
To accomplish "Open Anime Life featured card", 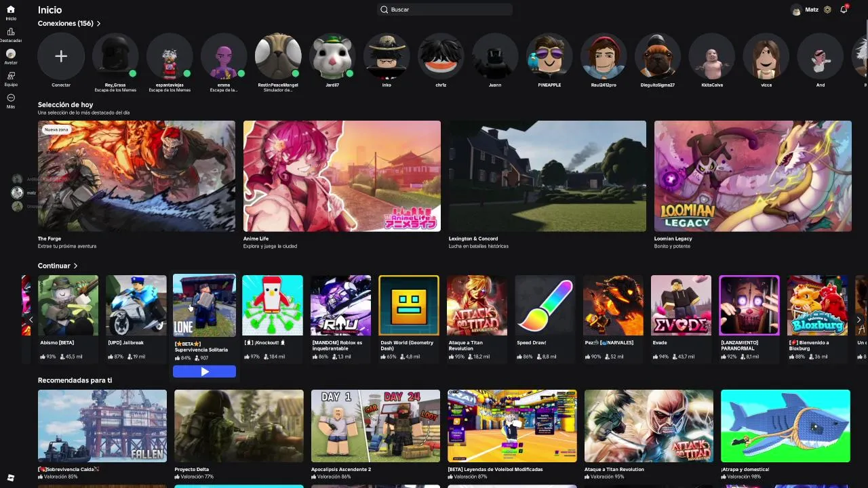I will click(342, 176).
